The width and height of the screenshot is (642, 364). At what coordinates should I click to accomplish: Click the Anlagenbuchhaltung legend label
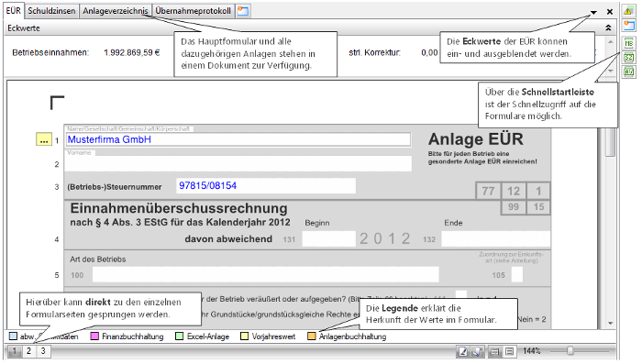click(x=352, y=336)
